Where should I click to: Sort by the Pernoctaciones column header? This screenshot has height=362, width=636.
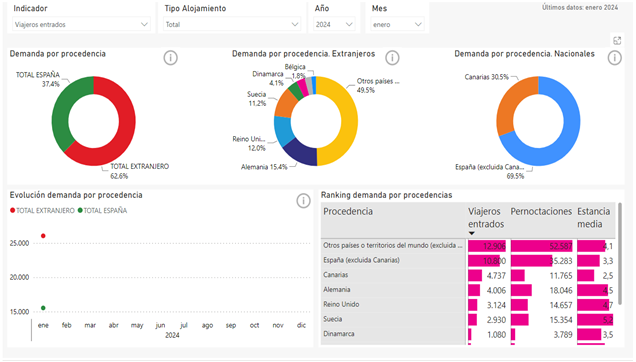pos(541,211)
